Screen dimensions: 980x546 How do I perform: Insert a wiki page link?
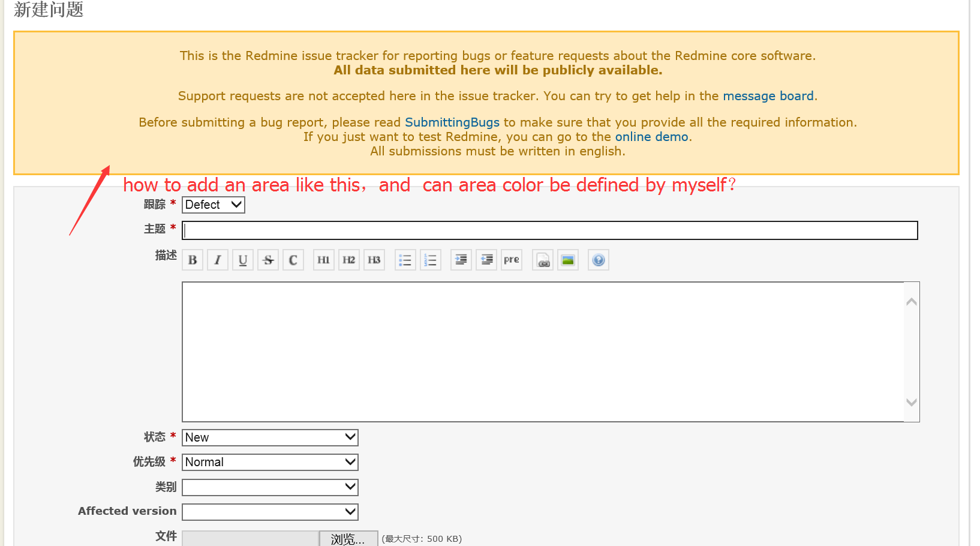coord(543,260)
